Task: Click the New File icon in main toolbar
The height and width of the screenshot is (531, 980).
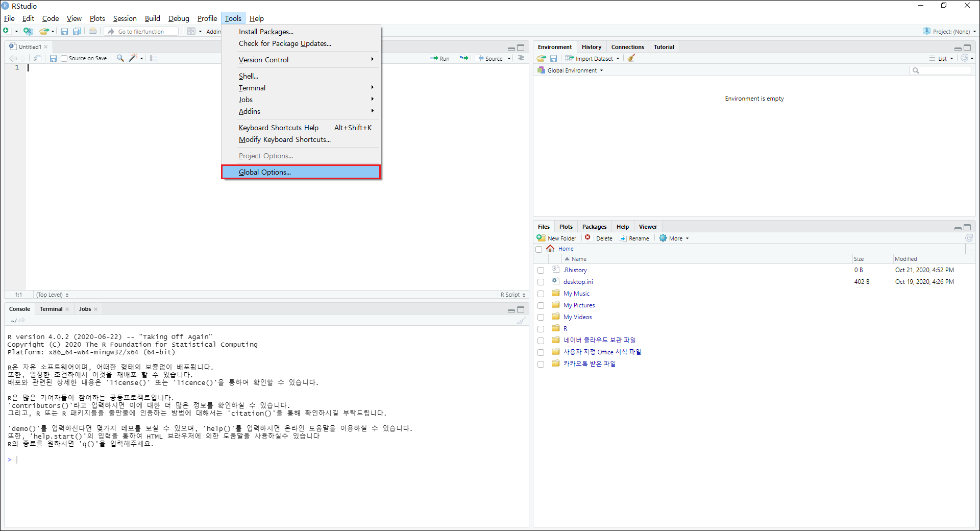Action: [x=6, y=31]
